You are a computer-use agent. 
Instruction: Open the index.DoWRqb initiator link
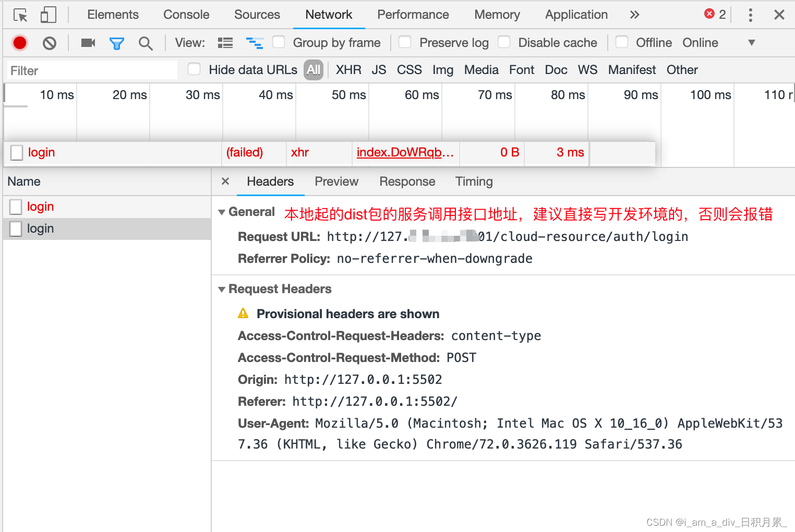(405, 152)
